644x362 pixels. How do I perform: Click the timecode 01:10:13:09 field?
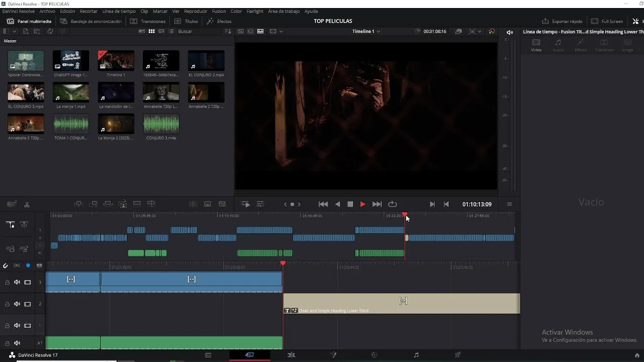point(477,204)
